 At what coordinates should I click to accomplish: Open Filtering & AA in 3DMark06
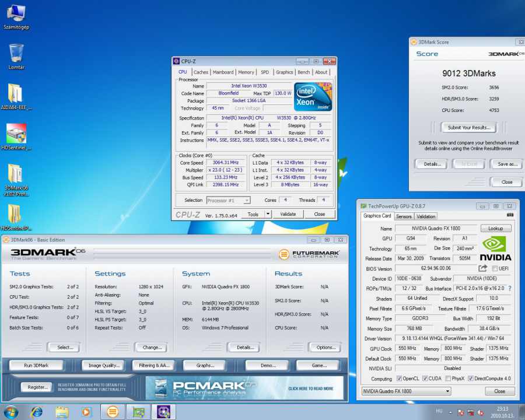[155, 365]
